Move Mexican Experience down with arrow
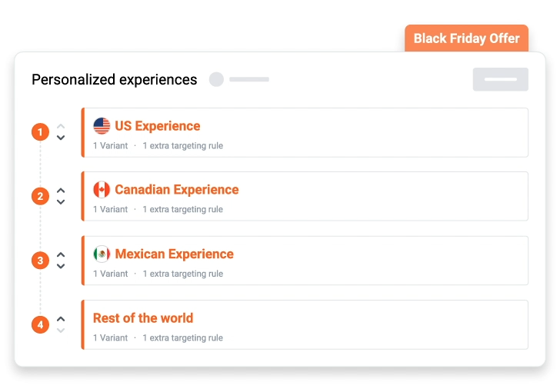Viewport: 560px width, 392px height. [x=61, y=267]
